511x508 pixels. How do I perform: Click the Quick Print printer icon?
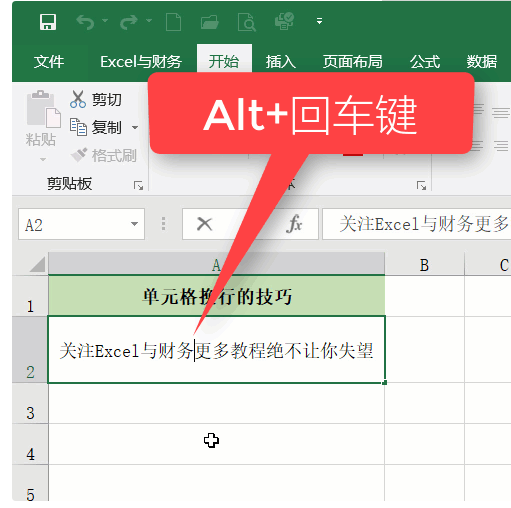click(x=284, y=21)
